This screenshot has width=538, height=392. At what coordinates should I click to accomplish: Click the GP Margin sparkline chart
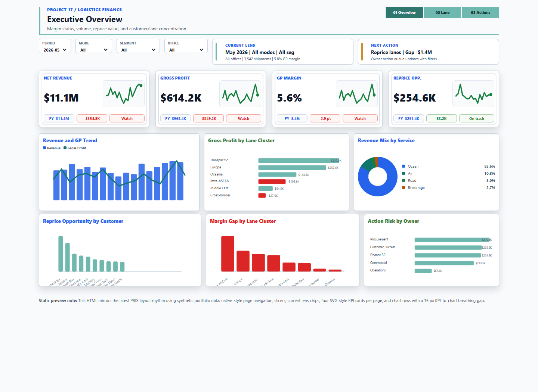coord(357,94)
